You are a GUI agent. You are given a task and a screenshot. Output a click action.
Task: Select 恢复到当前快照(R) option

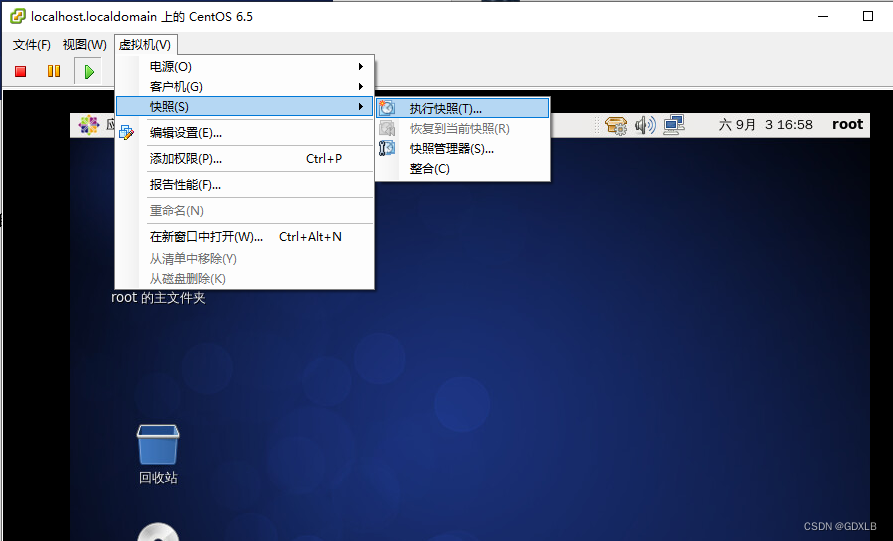pos(462,129)
